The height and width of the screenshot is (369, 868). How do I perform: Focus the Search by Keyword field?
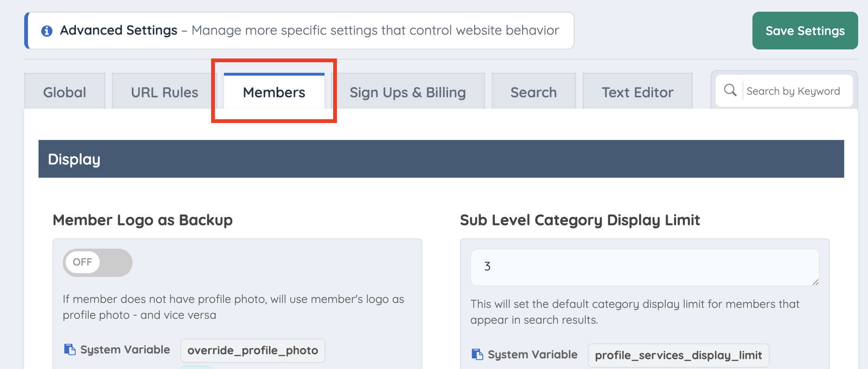[797, 91]
